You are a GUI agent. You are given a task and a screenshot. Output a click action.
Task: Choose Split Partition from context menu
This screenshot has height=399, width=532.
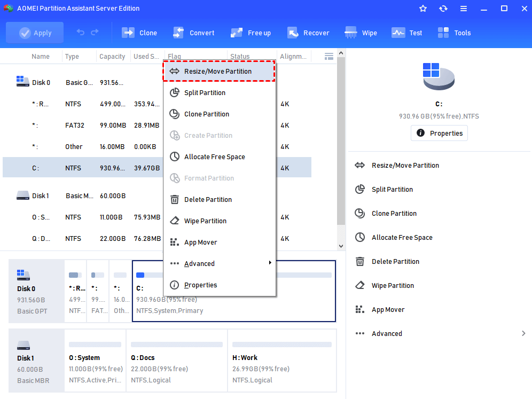point(205,92)
